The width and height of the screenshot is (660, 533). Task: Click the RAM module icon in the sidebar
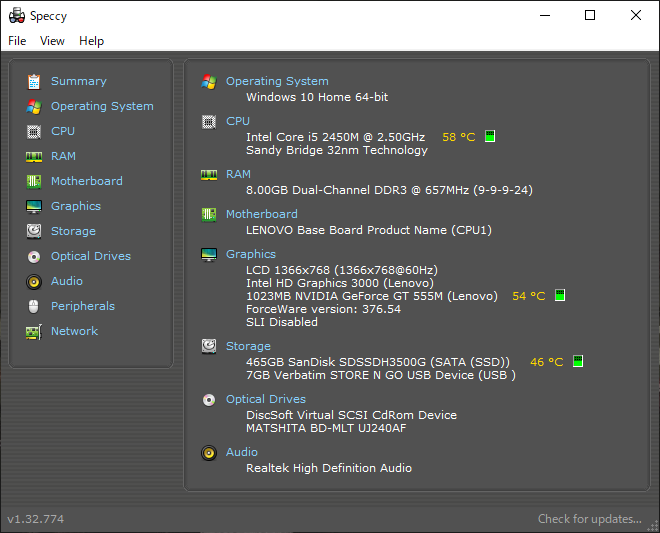[x=34, y=156]
